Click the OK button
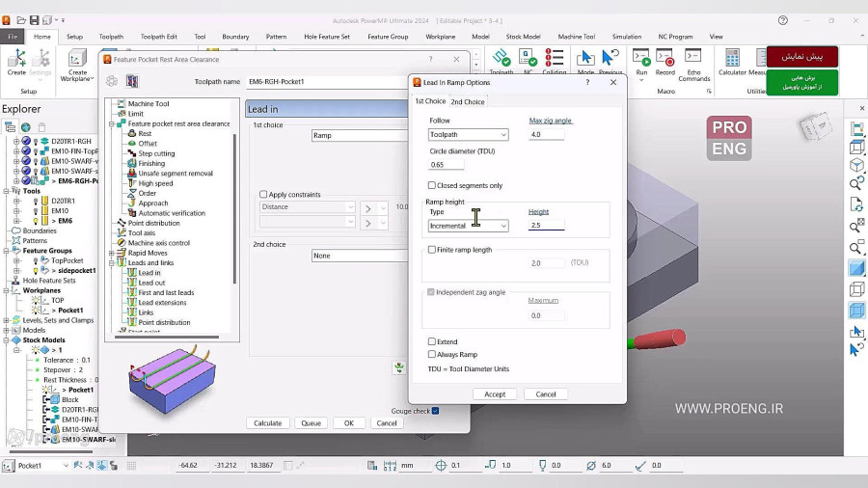 [x=349, y=423]
